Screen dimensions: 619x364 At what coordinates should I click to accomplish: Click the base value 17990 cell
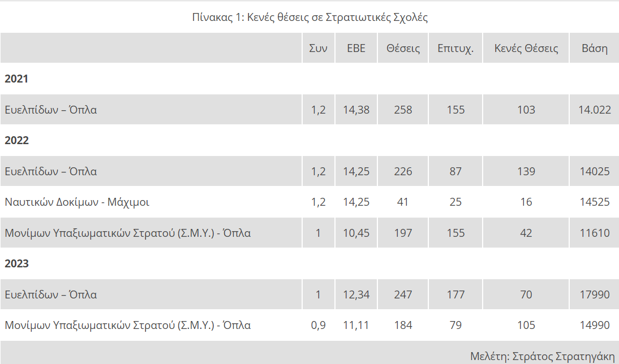[x=595, y=294]
